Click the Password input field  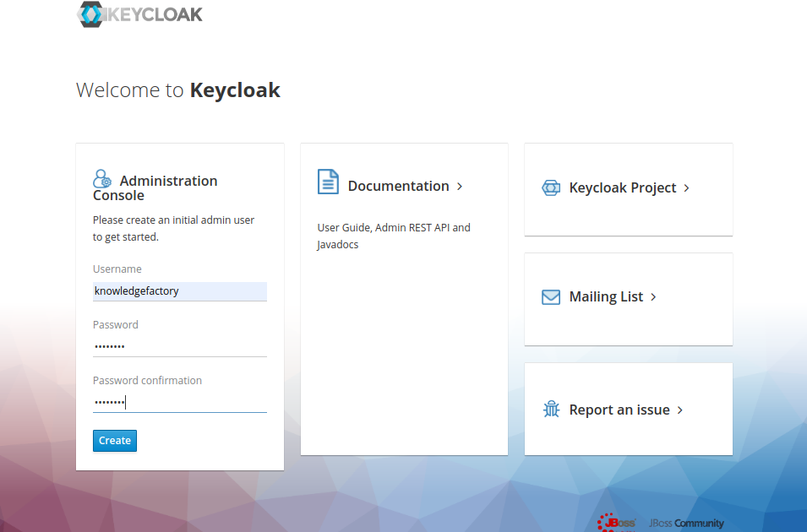point(179,346)
